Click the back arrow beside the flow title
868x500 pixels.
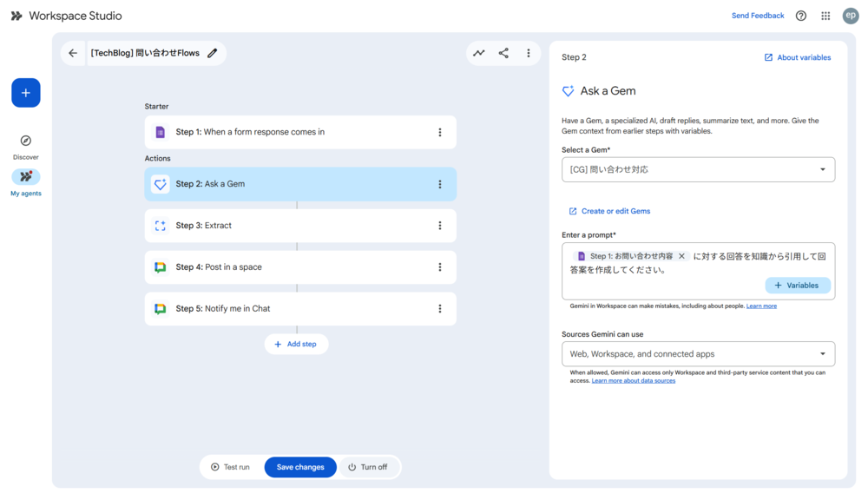pyautogui.click(x=73, y=53)
